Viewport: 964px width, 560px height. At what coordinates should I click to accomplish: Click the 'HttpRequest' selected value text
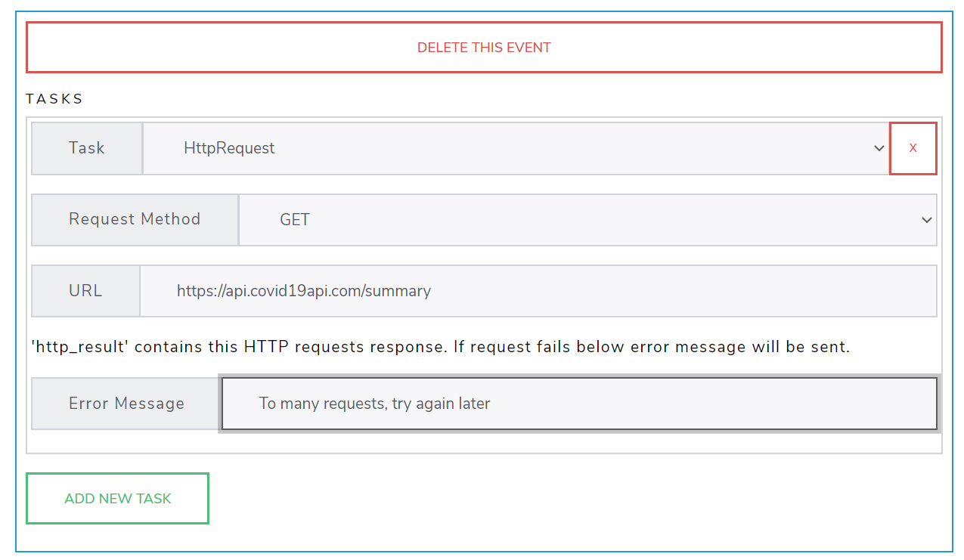[229, 148]
